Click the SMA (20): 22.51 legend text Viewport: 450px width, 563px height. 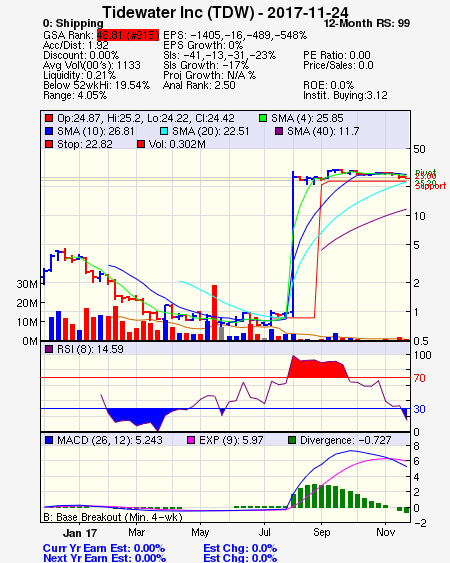pyautogui.click(x=210, y=131)
